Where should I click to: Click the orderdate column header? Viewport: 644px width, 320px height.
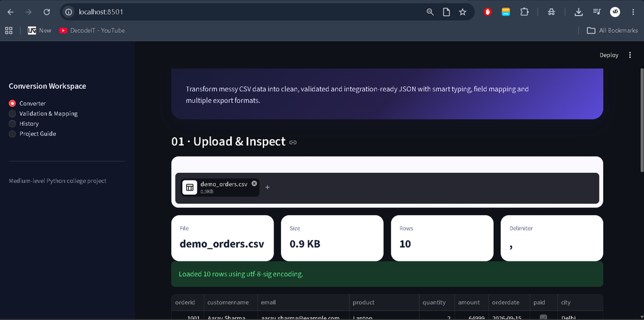click(x=509, y=302)
